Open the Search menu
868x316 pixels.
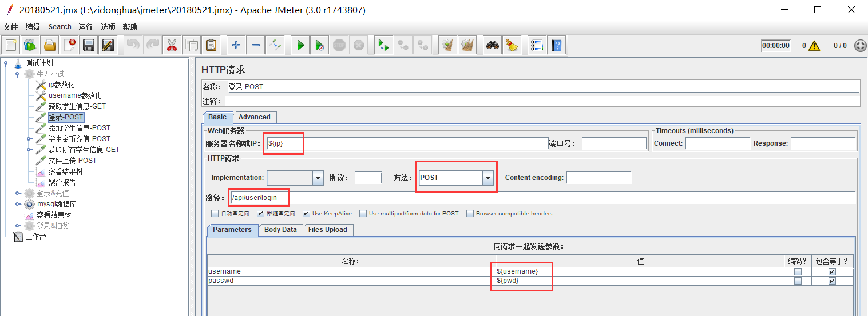tap(60, 27)
